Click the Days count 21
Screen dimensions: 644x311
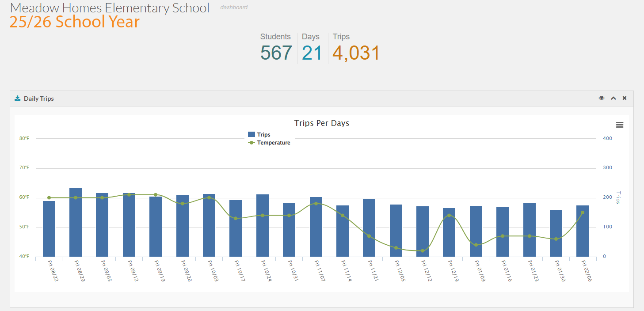(312, 53)
